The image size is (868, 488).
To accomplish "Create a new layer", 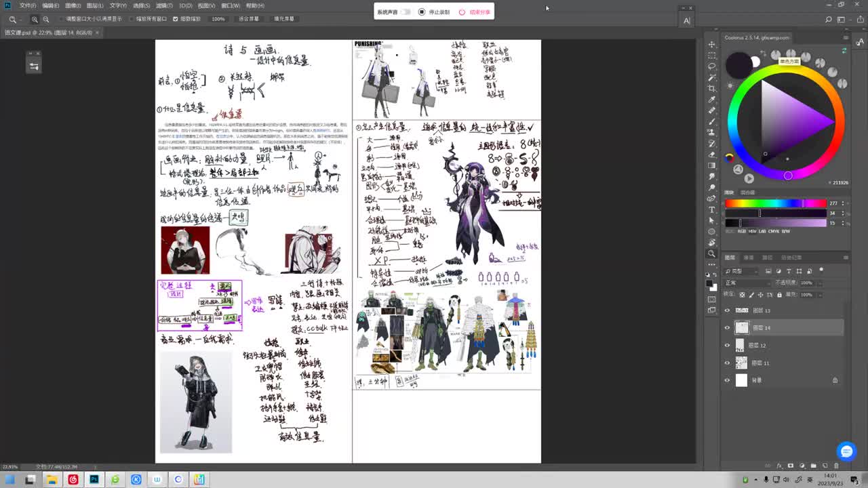I will click(x=825, y=466).
